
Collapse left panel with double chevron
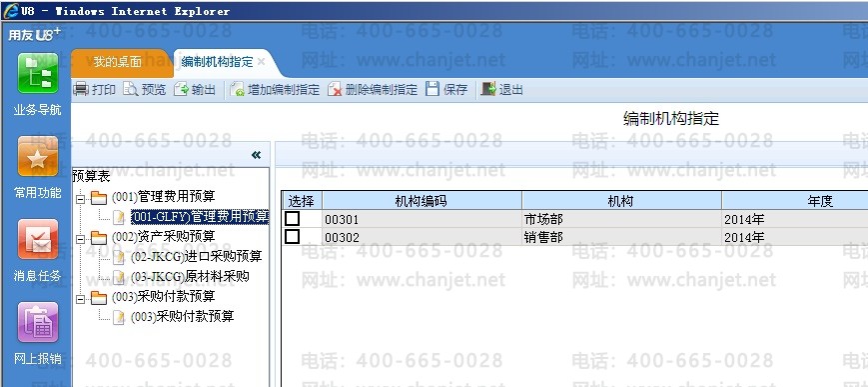coord(256,155)
